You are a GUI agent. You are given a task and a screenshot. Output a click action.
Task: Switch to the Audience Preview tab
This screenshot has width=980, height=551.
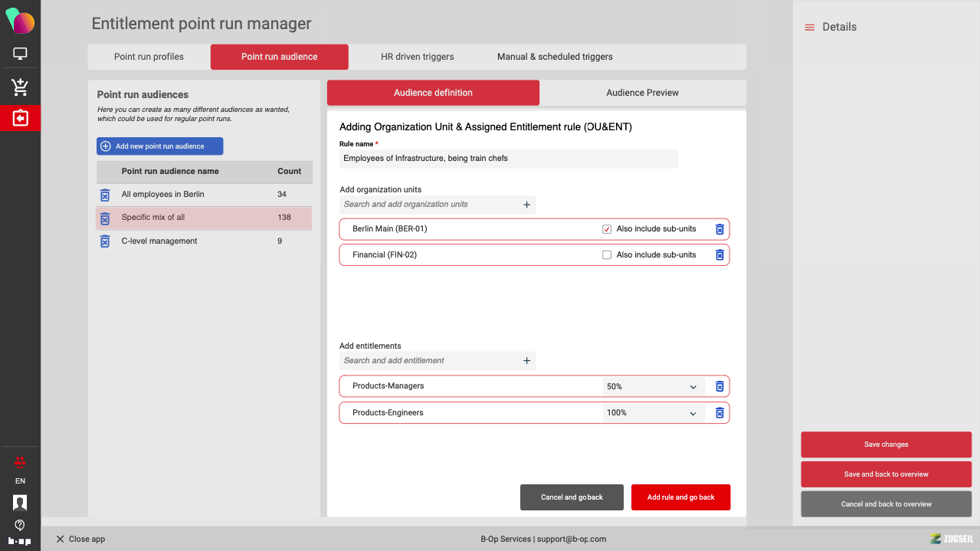tap(642, 93)
